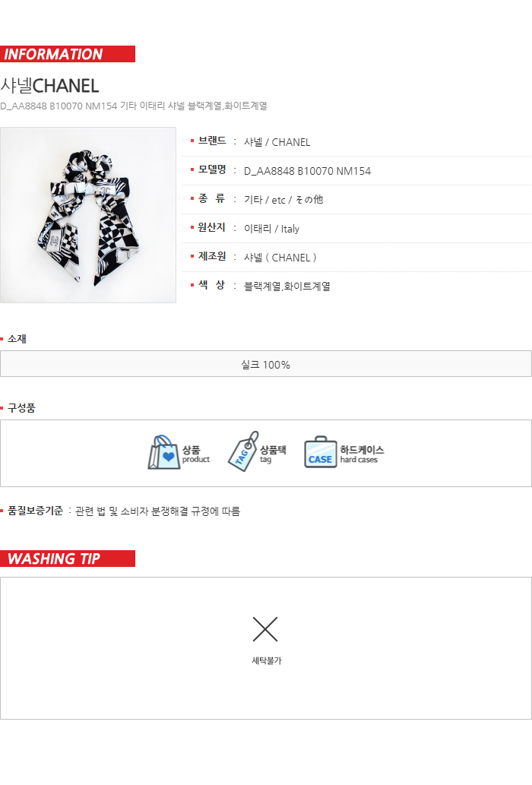Click the red WASHING TIP banner

point(68,559)
